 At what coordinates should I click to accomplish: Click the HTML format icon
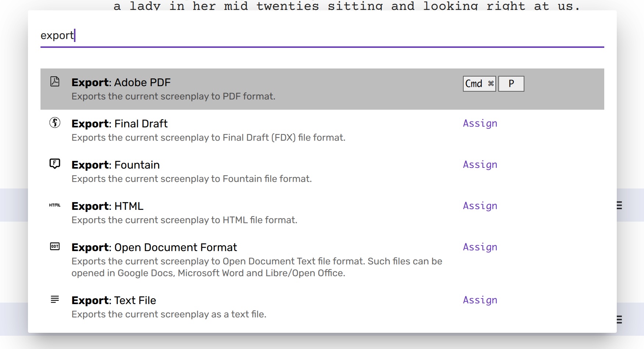click(55, 205)
